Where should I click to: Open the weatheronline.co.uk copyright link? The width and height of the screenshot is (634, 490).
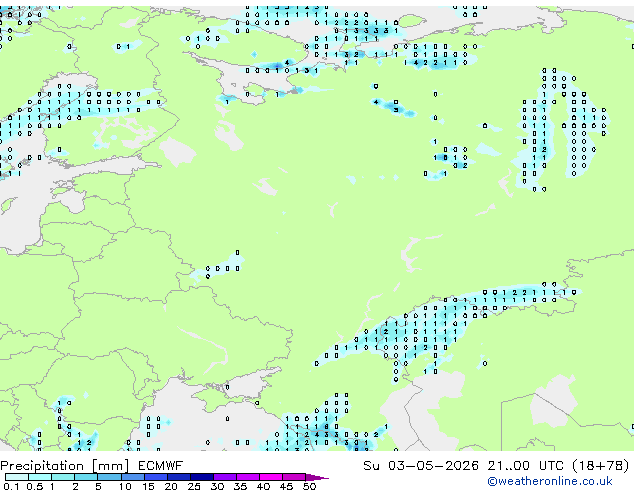point(550,481)
